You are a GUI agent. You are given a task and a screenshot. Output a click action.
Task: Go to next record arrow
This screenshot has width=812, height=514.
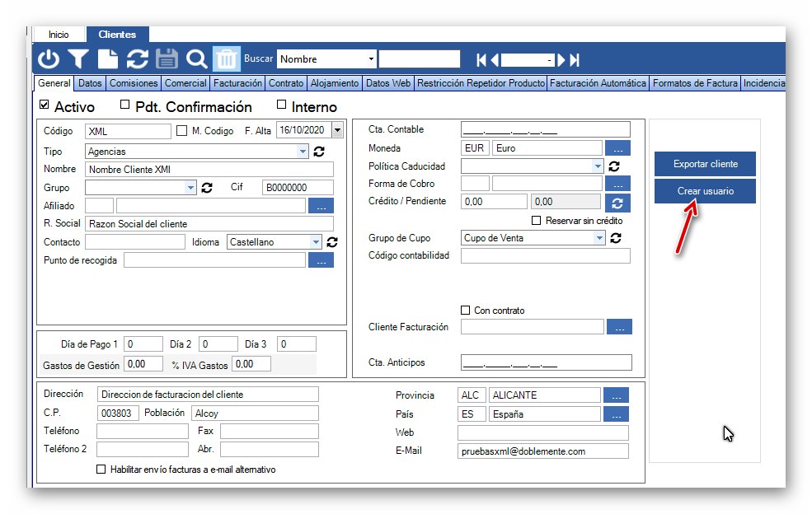[x=561, y=60]
